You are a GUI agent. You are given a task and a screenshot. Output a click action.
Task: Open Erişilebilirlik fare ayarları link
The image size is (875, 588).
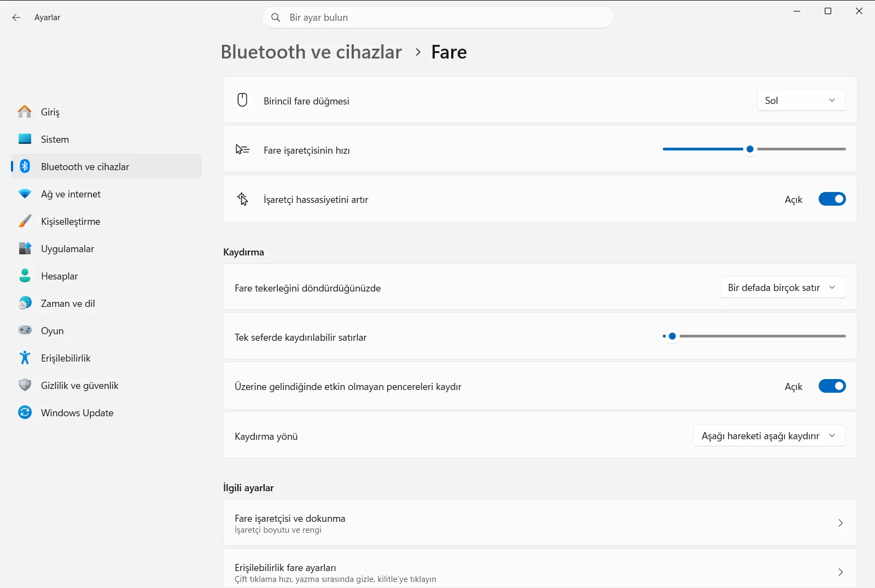tap(540, 569)
